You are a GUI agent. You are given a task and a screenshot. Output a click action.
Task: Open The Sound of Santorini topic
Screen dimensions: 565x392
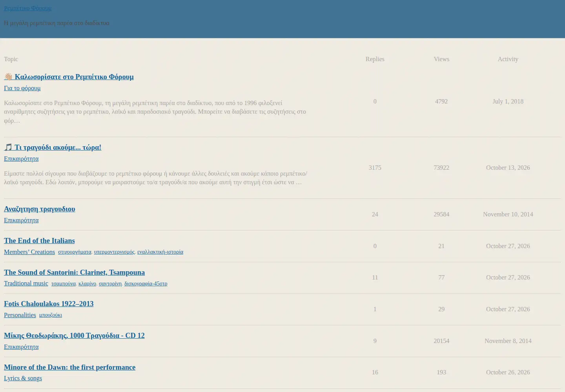(x=74, y=272)
